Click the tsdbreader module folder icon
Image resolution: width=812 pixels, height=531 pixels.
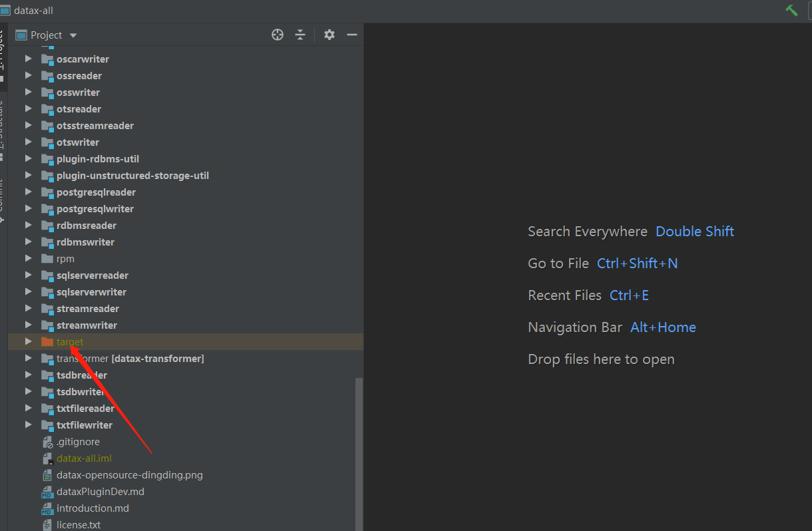click(x=47, y=375)
